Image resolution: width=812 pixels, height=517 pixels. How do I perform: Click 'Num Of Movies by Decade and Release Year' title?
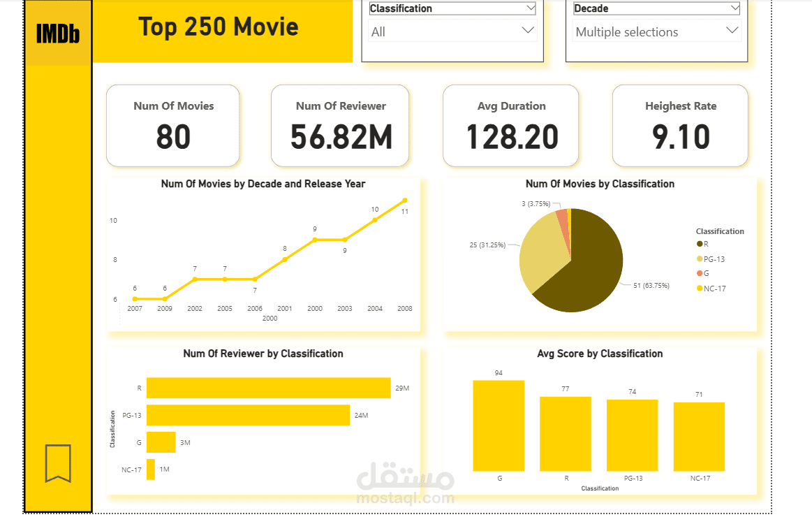[263, 184]
